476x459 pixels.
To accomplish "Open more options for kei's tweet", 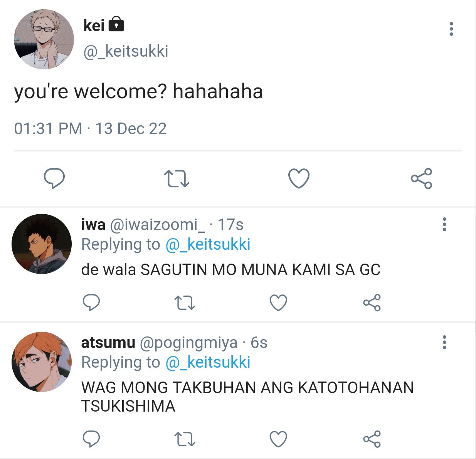I will click(x=451, y=29).
